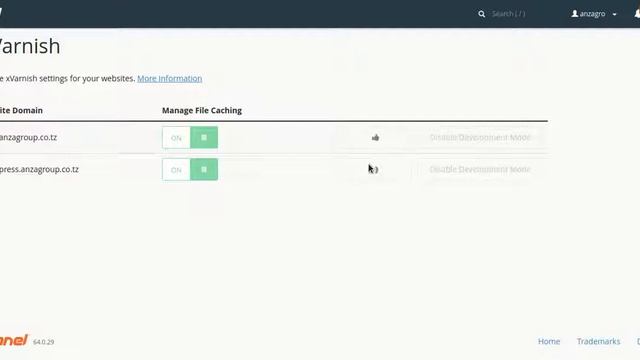
Task: Click the press.anzagroup.co.tz domain text
Action: click(39, 169)
